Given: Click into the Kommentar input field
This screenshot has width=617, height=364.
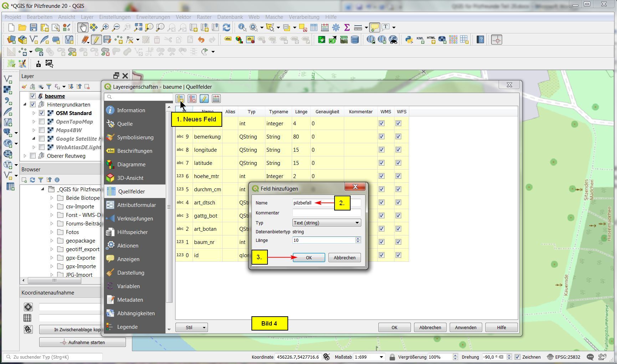Looking at the screenshot, I should 326,213.
